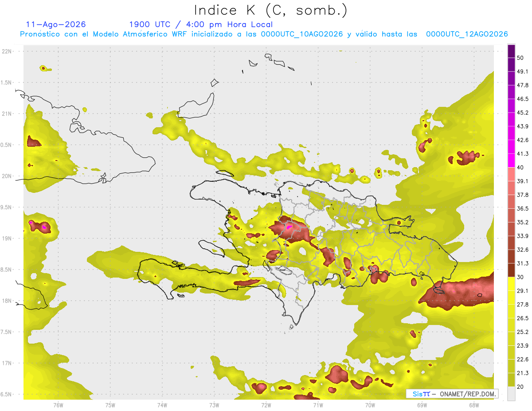Screen dimensions: 532x411
Task: Click the colorbar value "33.9"
Action: [523, 236]
